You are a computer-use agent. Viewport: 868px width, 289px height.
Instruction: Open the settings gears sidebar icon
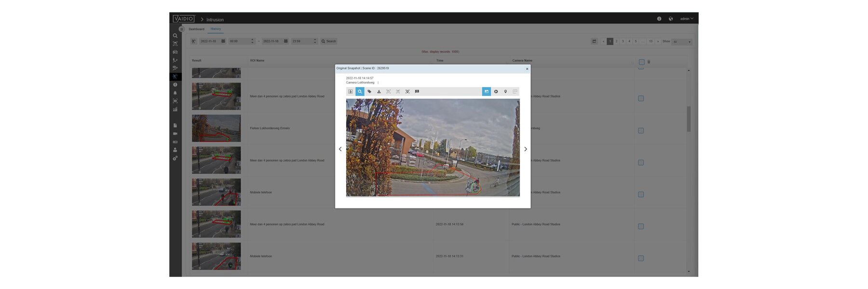point(175,158)
